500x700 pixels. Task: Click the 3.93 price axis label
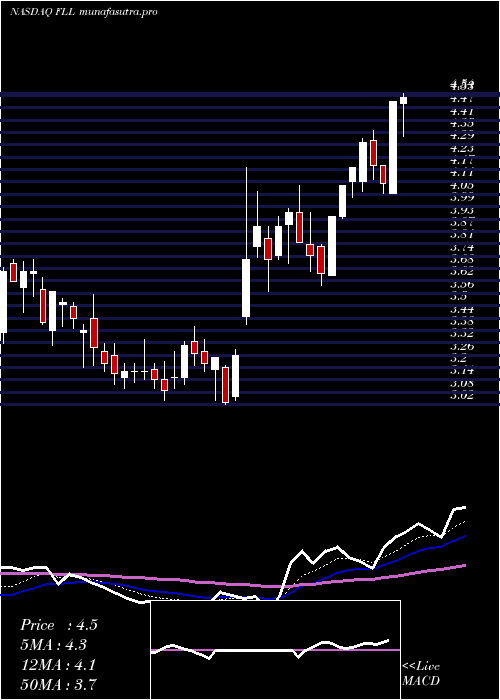462,210
